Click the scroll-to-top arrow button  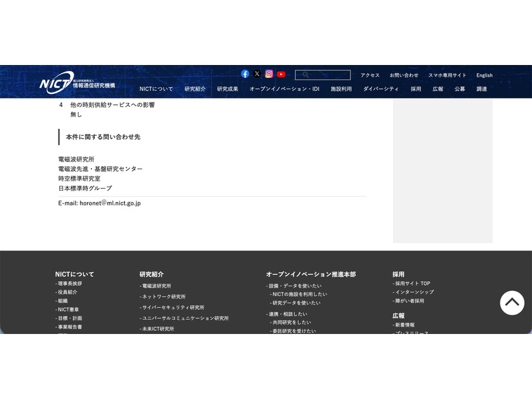(512, 302)
